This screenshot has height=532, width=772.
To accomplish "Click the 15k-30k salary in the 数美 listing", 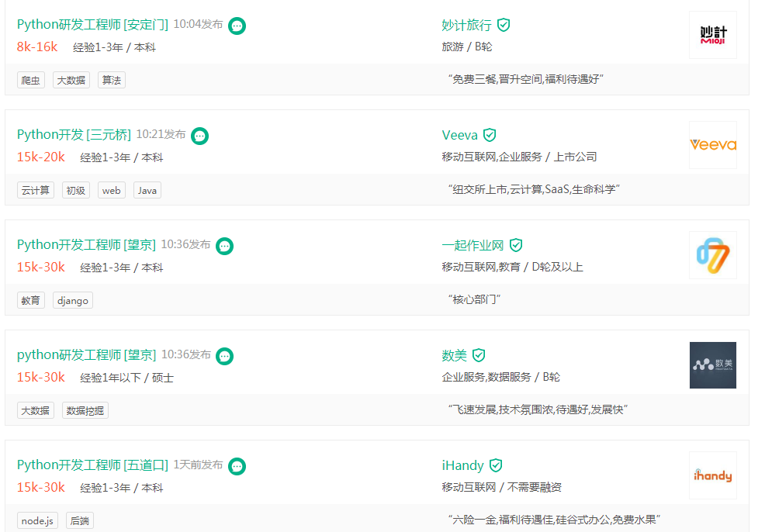I will 41,378.
